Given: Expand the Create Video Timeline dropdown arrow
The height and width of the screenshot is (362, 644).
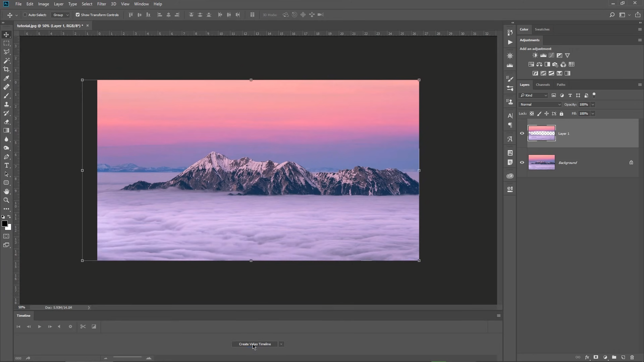Looking at the screenshot, I should click(281, 344).
